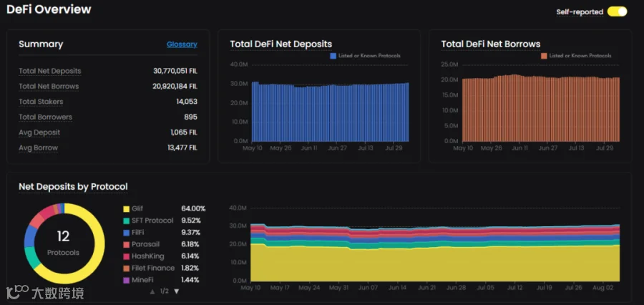Select the Total Net Deposits label

point(49,71)
